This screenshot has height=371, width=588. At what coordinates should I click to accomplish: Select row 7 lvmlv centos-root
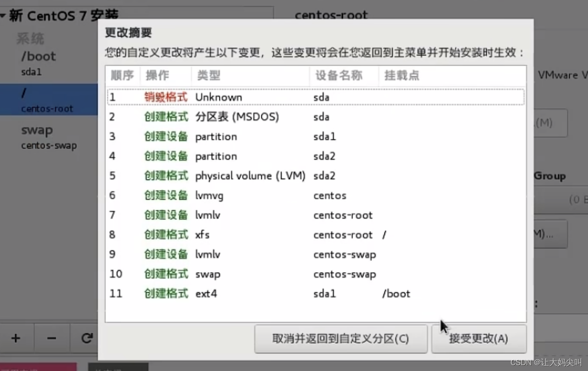click(316, 215)
